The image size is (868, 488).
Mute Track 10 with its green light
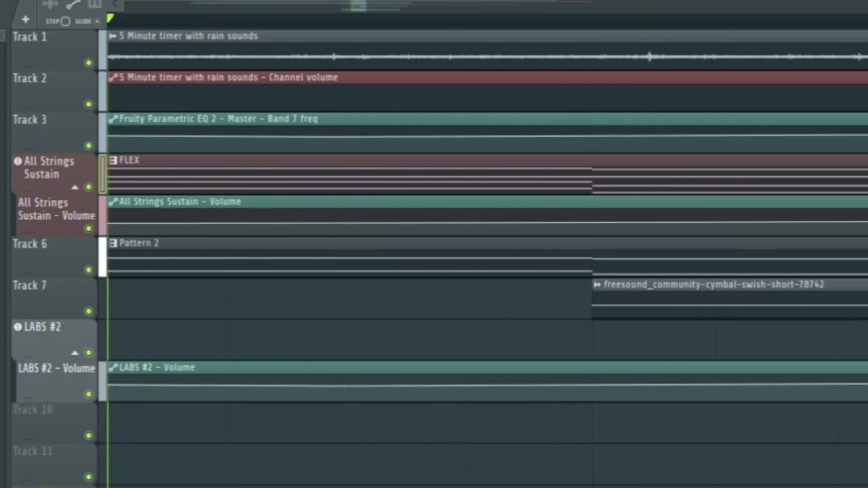click(88, 435)
